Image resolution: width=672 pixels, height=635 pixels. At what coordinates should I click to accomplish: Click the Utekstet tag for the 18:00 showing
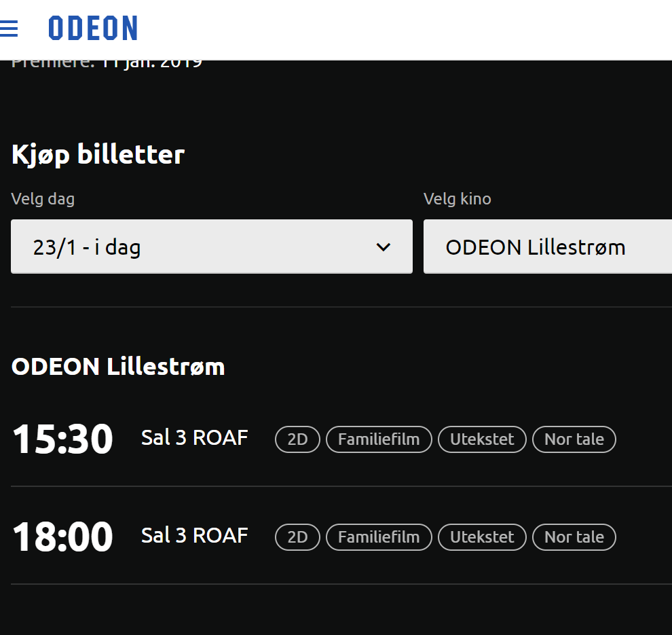(482, 537)
